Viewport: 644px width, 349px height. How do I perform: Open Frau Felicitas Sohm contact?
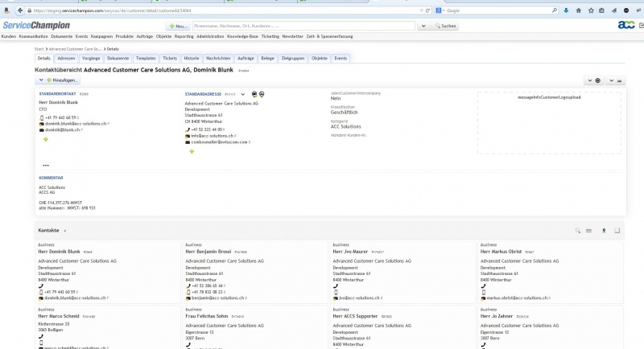[x=206, y=317]
